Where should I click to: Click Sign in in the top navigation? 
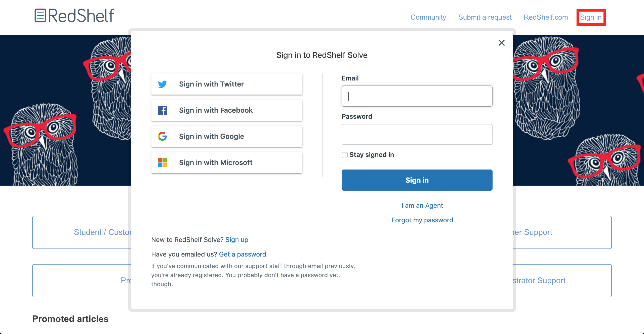pyautogui.click(x=591, y=17)
